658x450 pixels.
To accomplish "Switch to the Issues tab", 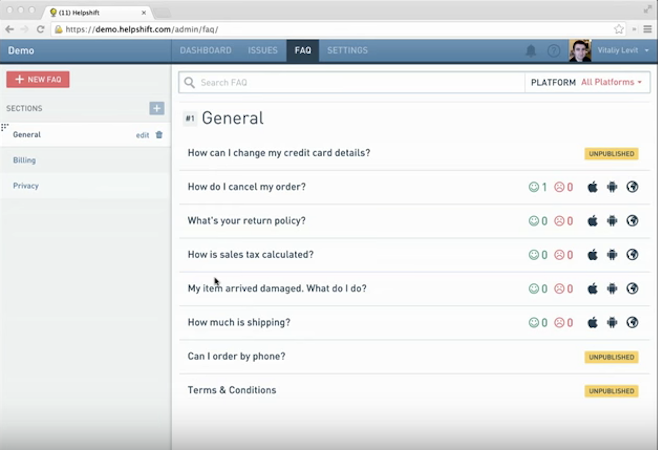I will tap(263, 50).
